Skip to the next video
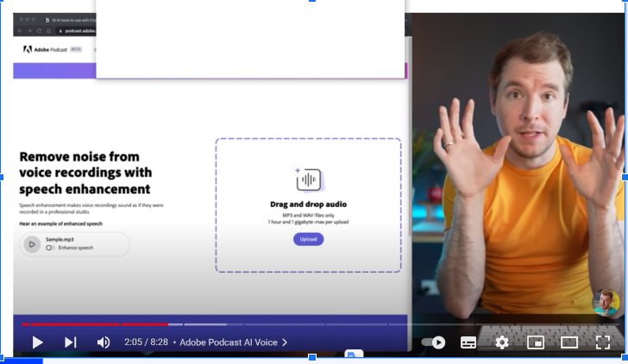Viewport: 628px width, 364px height. (x=70, y=342)
